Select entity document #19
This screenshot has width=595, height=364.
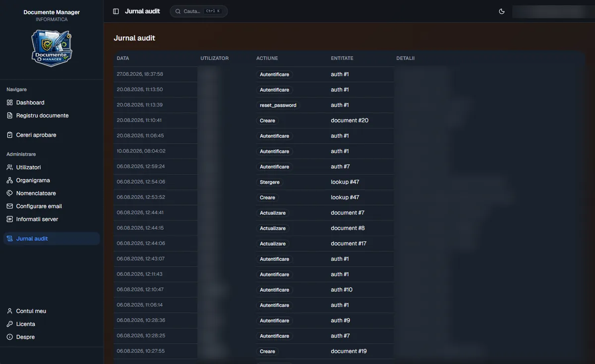(349, 351)
